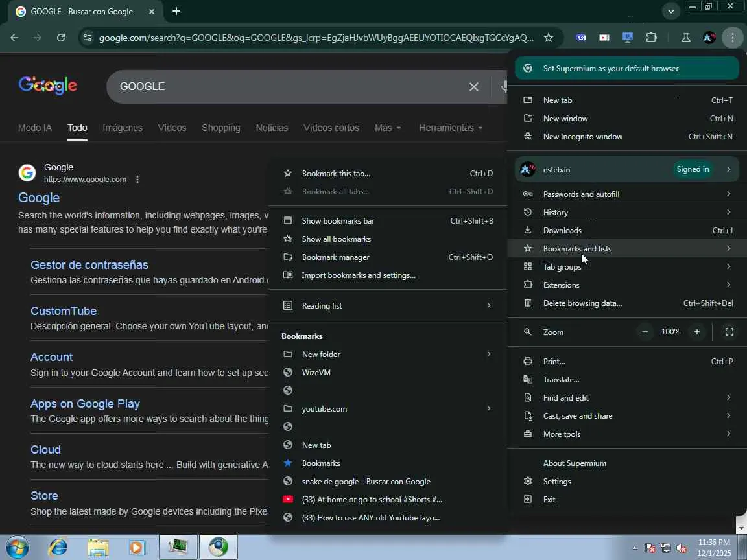
Task: Open the esteban profile submenu
Action: pos(627,170)
